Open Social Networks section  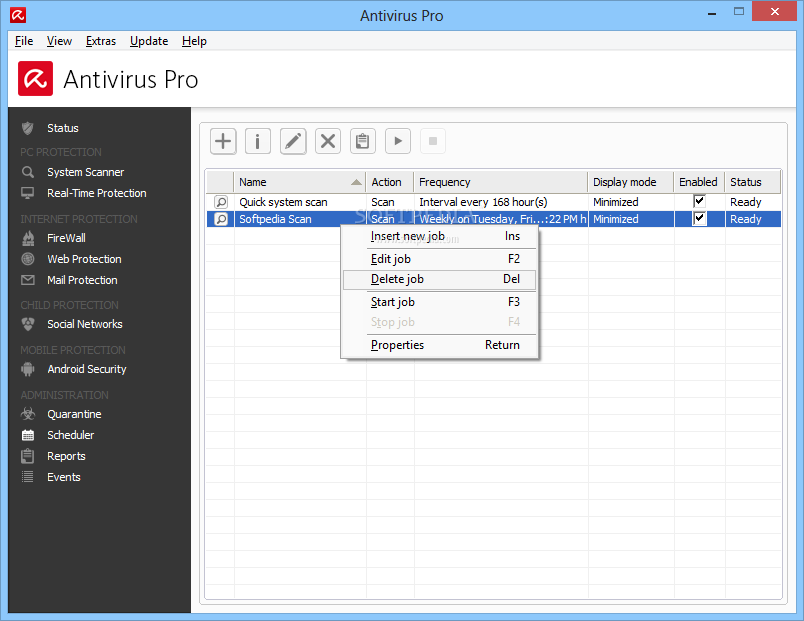point(85,324)
